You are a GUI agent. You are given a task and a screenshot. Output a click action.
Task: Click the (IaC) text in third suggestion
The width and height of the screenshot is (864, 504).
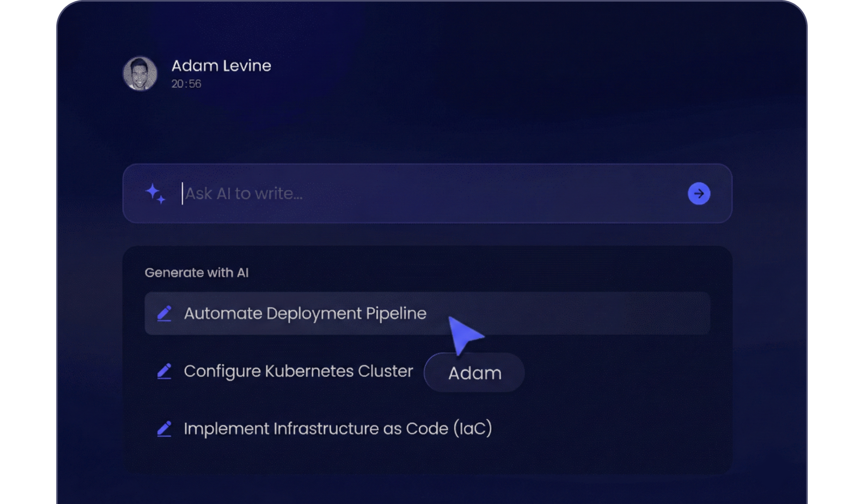coord(473,429)
